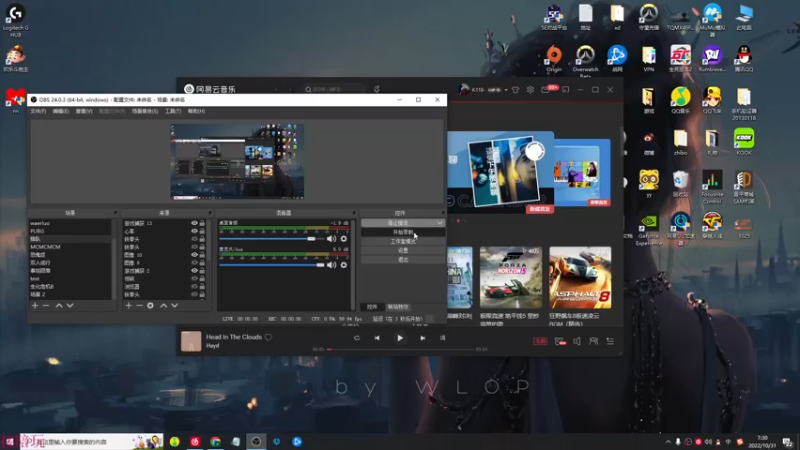Adjust the microphone volume slider
Viewport: 800px width, 450px height.
coord(272,265)
